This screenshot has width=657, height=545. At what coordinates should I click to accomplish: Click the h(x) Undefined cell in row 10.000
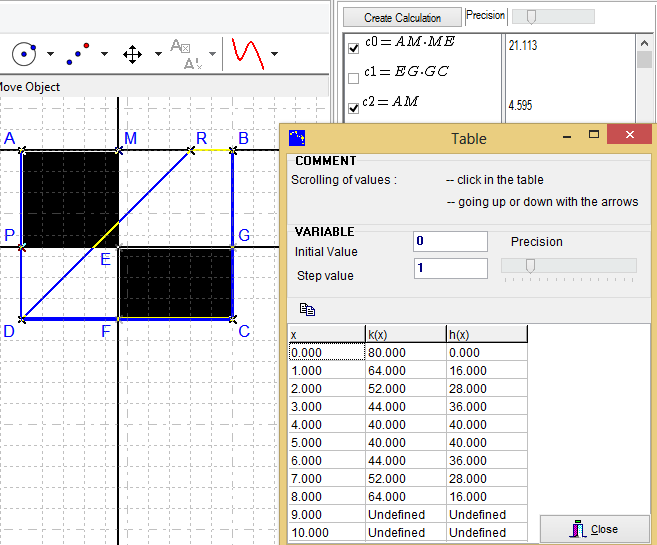pyautogui.click(x=486, y=532)
